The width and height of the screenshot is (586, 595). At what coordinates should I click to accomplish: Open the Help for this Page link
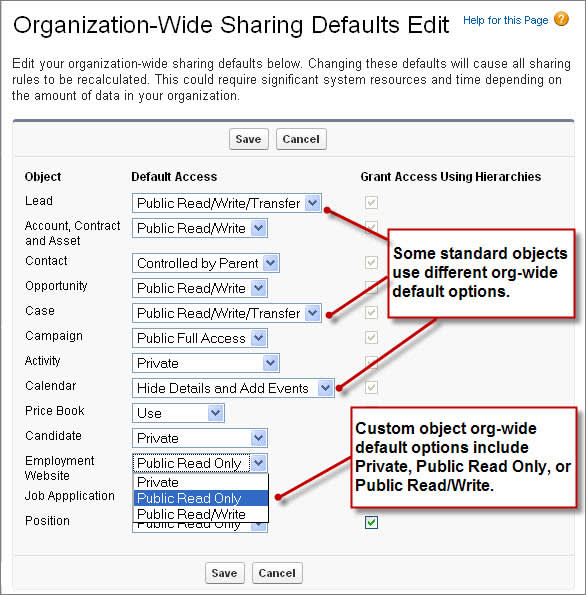(x=506, y=20)
